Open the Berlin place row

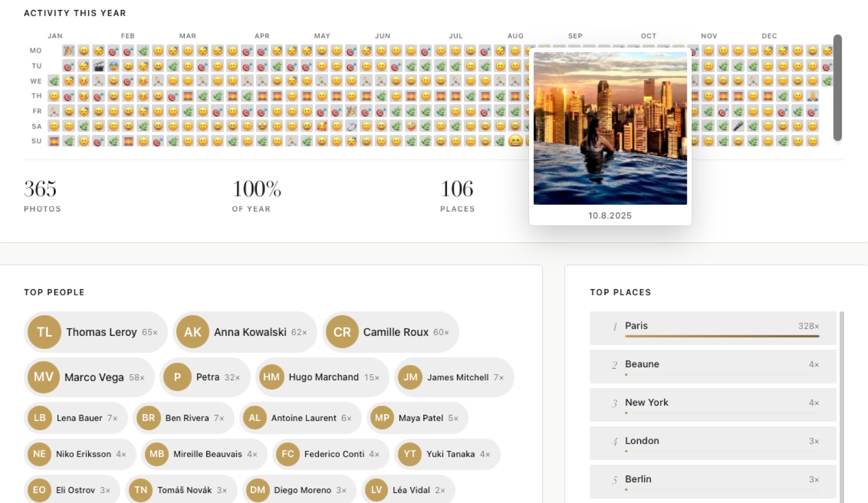click(x=713, y=482)
